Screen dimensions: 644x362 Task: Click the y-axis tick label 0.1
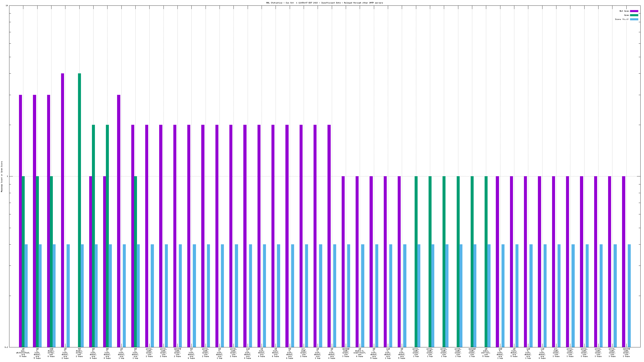tap(6, 347)
